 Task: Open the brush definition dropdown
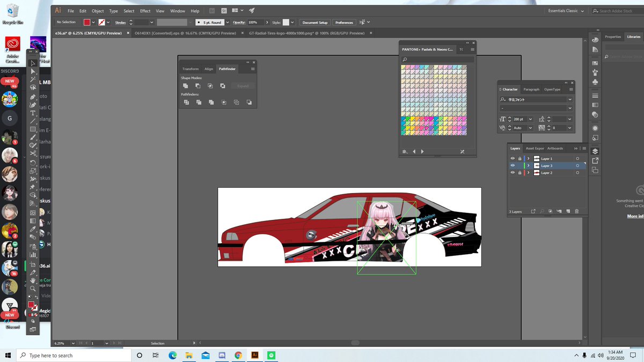(228, 23)
